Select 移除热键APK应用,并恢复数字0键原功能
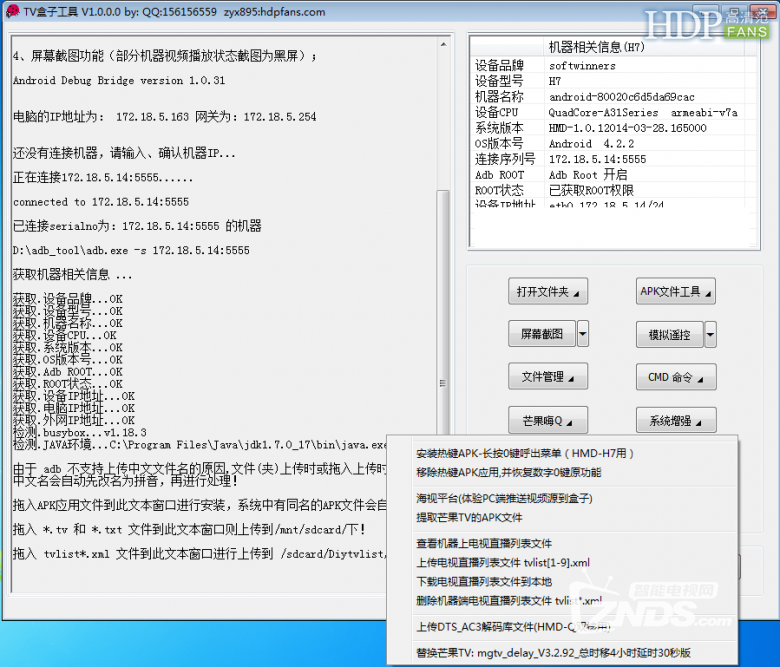Viewport: 780px width, 667px height. pos(508,473)
